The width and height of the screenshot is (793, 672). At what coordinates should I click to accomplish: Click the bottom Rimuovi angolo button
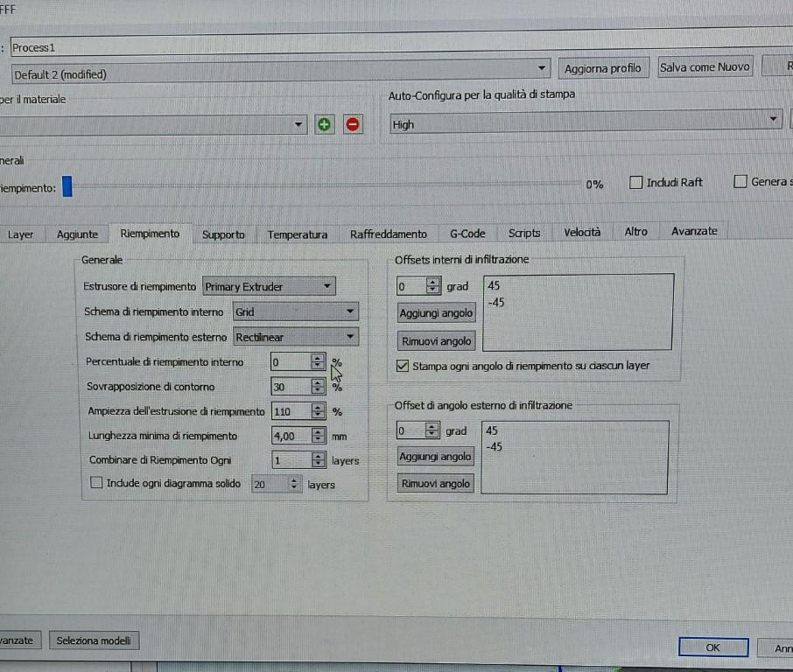point(436,484)
